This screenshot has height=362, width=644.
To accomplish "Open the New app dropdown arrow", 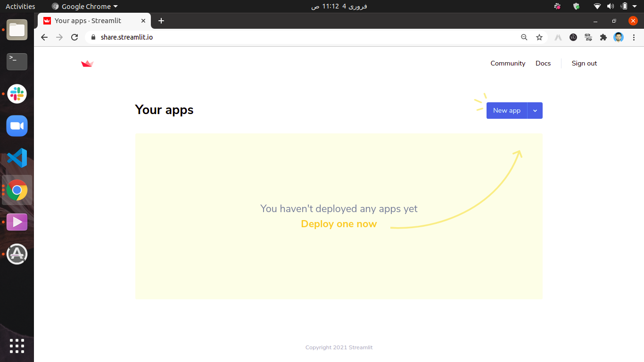I will click(535, 110).
